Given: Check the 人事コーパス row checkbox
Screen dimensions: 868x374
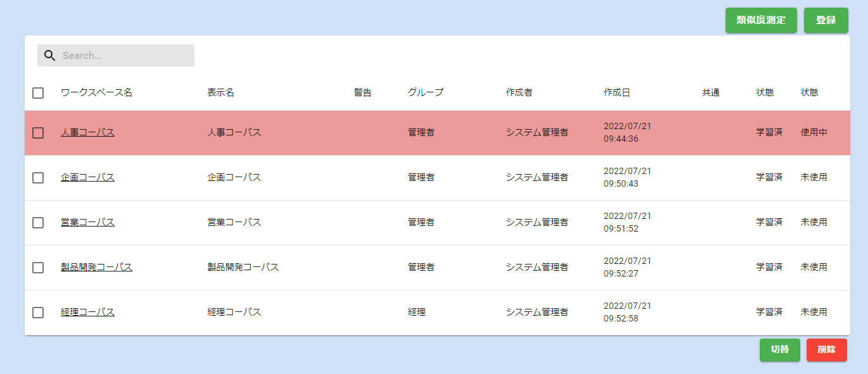Looking at the screenshot, I should (38, 133).
